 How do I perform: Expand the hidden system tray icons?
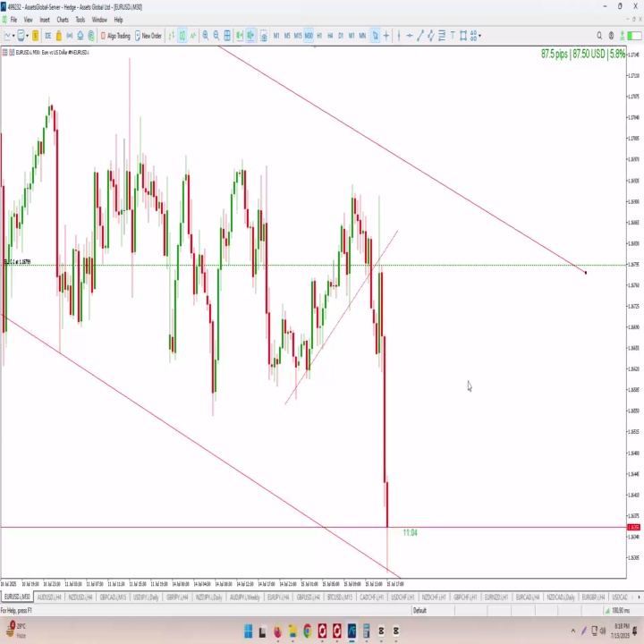pyautogui.click(x=573, y=631)
